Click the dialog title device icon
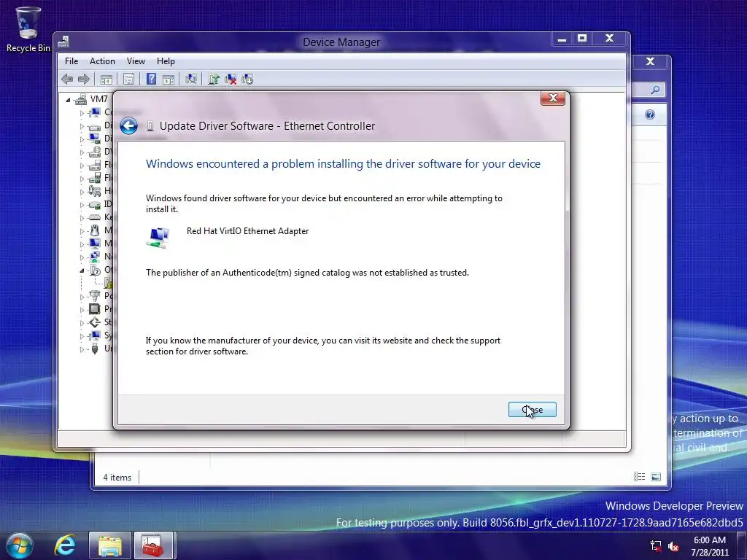Viewport: 747px width, 560px height. pyautogui.click(x=150, y=125)
